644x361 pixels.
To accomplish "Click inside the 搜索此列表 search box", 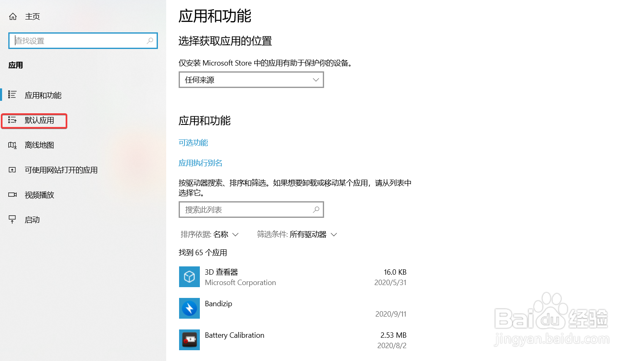I will click(245, 210).
